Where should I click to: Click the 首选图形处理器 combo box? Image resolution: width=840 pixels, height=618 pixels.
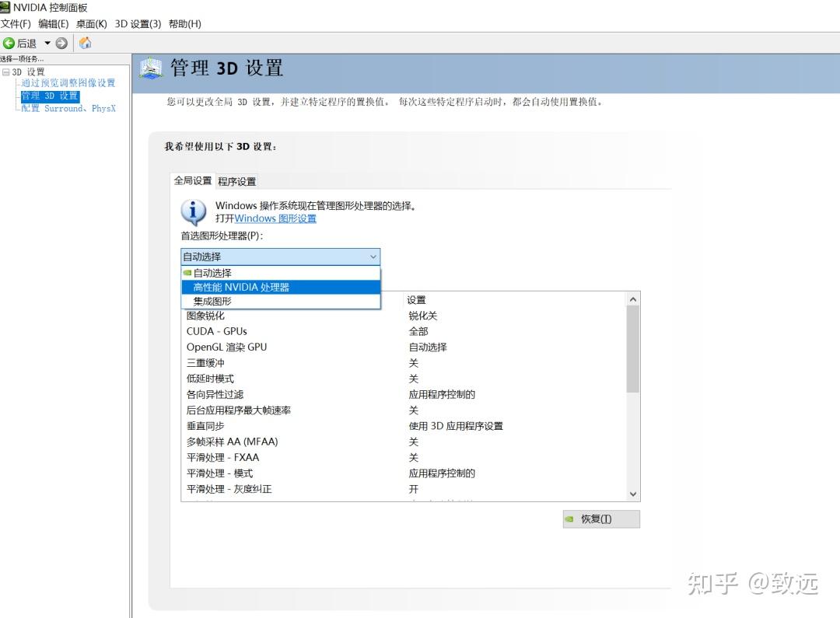(281, 257)
